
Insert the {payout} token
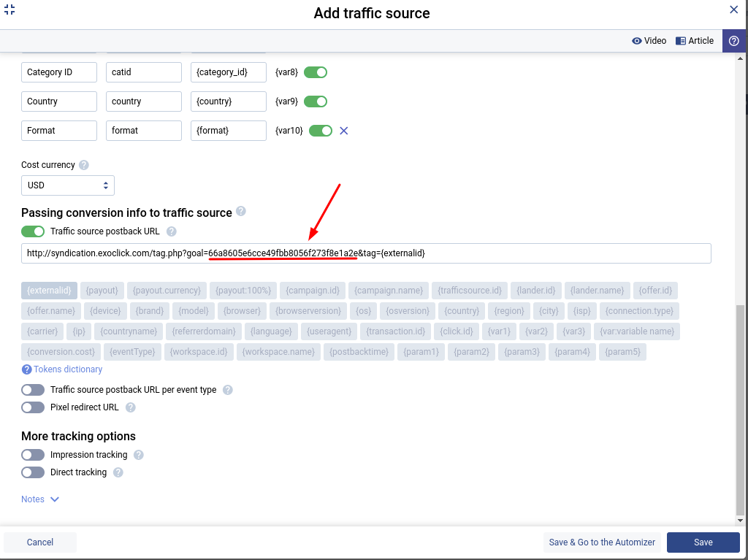(102, 291)
